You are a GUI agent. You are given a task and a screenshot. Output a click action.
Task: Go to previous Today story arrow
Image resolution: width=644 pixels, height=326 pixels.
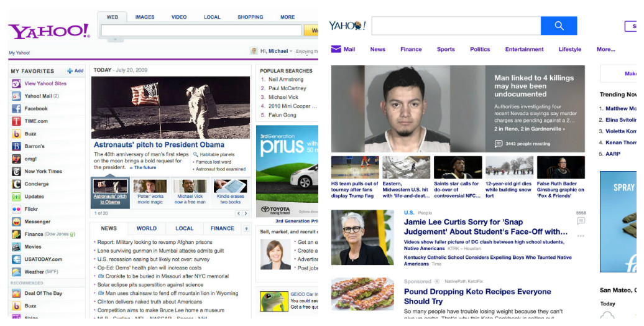point(238,213)
